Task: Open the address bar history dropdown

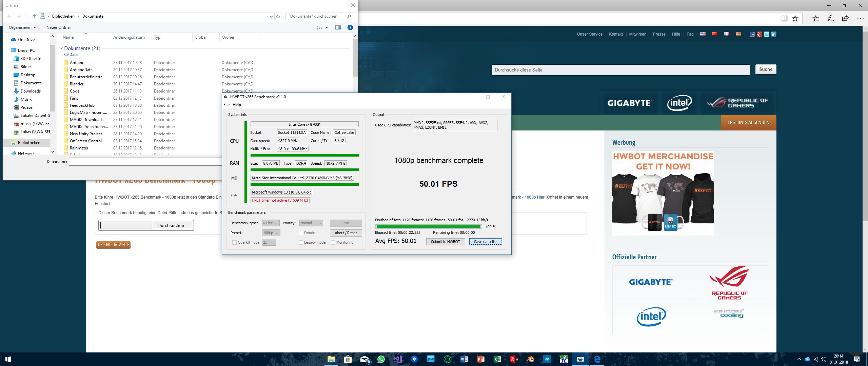Action: pos(271,16)
